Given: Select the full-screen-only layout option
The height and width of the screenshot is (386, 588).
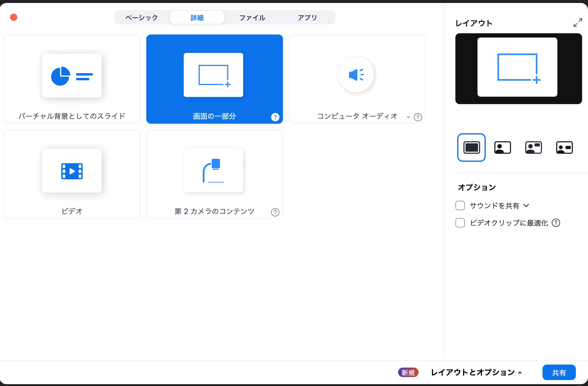Looking at the screenshot, I should tap(471, 148).
